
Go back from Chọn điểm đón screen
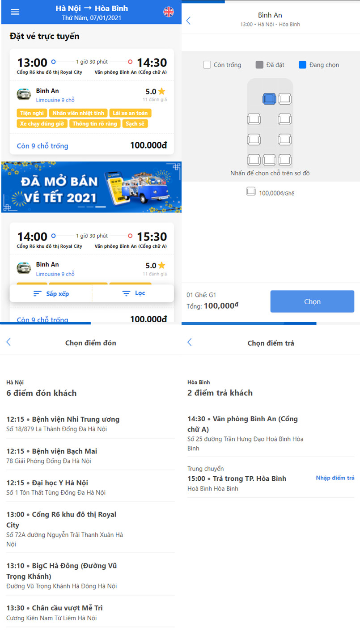click(8, 342)
